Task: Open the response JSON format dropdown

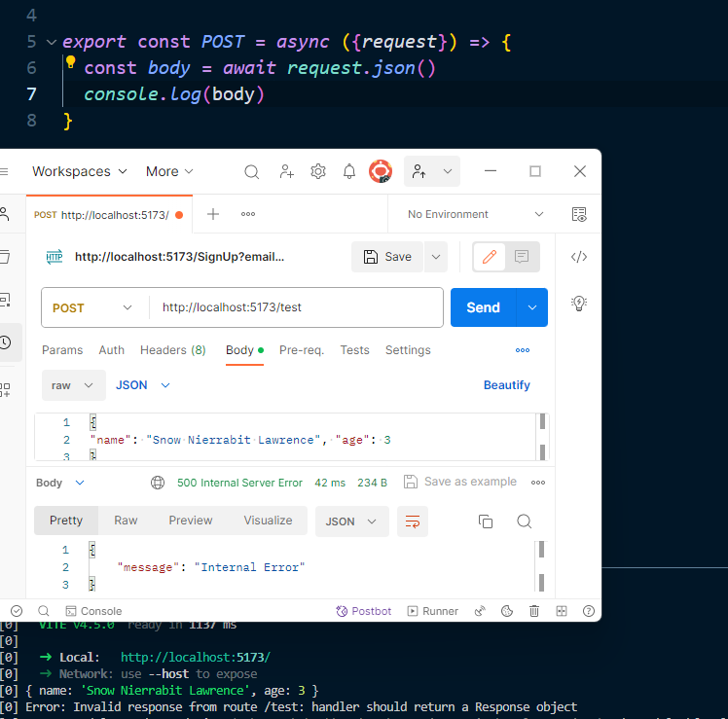Action: [351, 521]
